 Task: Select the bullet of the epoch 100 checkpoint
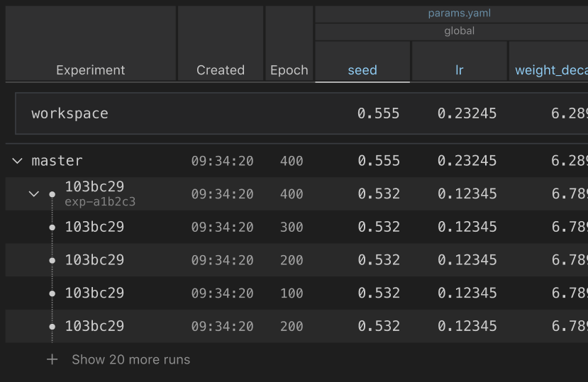click(x=52, y=293)
